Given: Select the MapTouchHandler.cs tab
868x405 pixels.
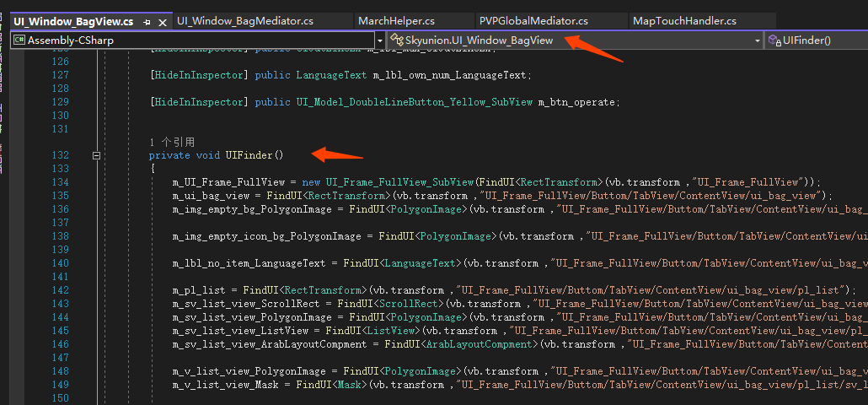Looking at the screenshot, I should (684, 21).
